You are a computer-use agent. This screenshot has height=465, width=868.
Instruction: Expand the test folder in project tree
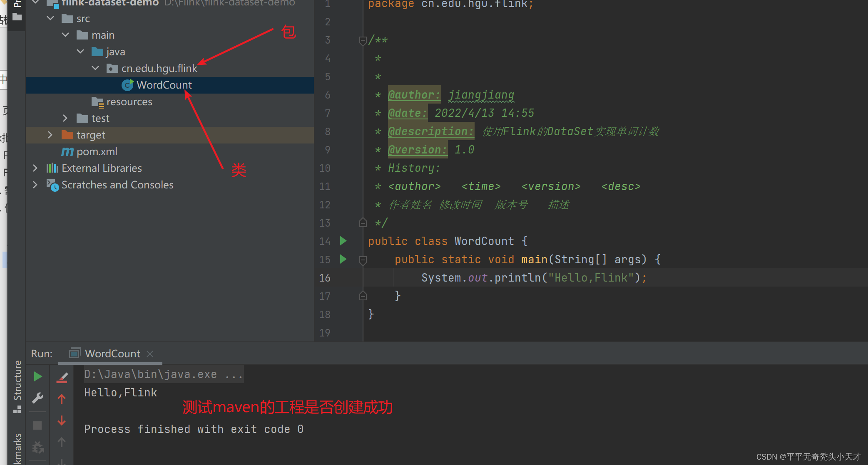65,118
